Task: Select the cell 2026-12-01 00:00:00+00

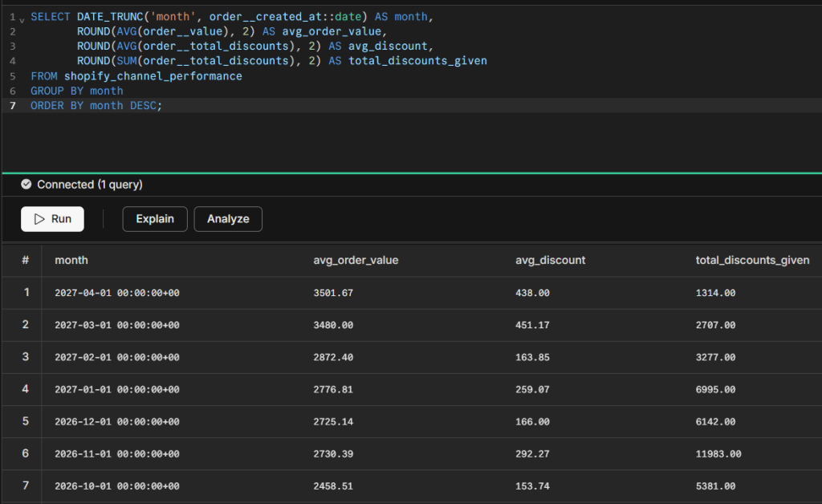Action: (x=117, y=422)
